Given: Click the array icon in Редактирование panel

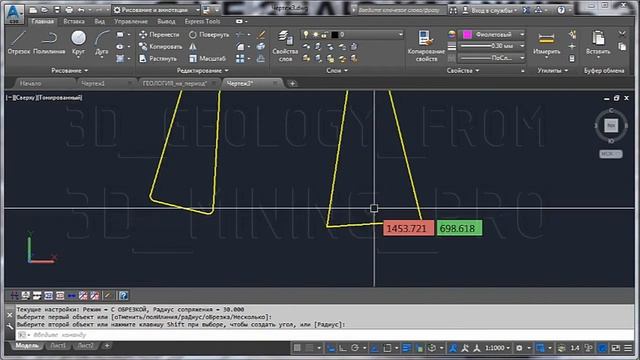Looking at the screenshot, I should point(240,59).
